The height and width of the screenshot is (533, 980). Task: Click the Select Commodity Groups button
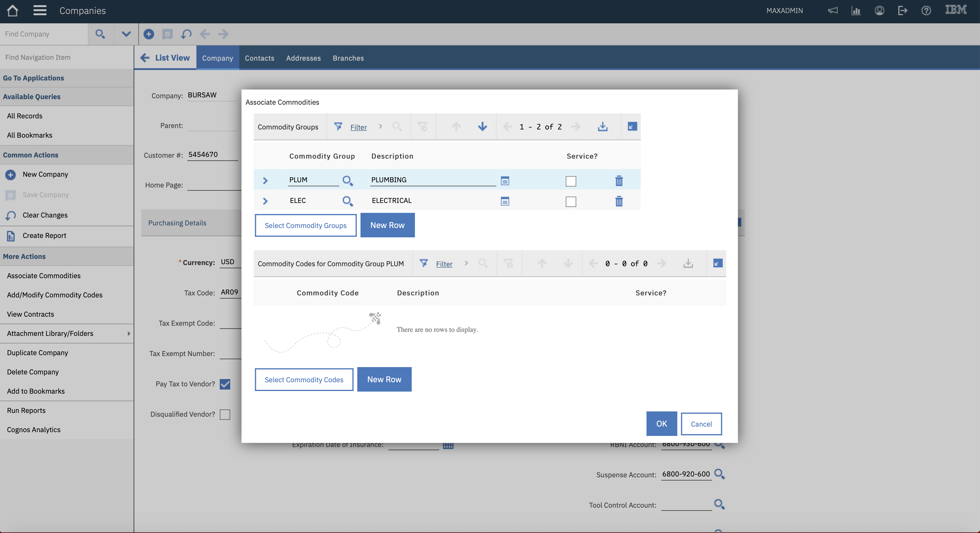[x=305, y=225]
